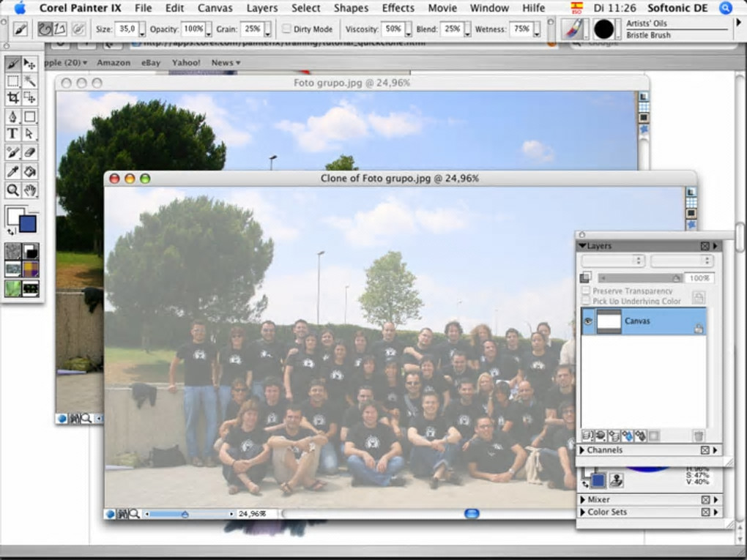Toggle Pick Up Underlying Color checkbox
This screenshot has height=560, width=747.
[586, 301]
